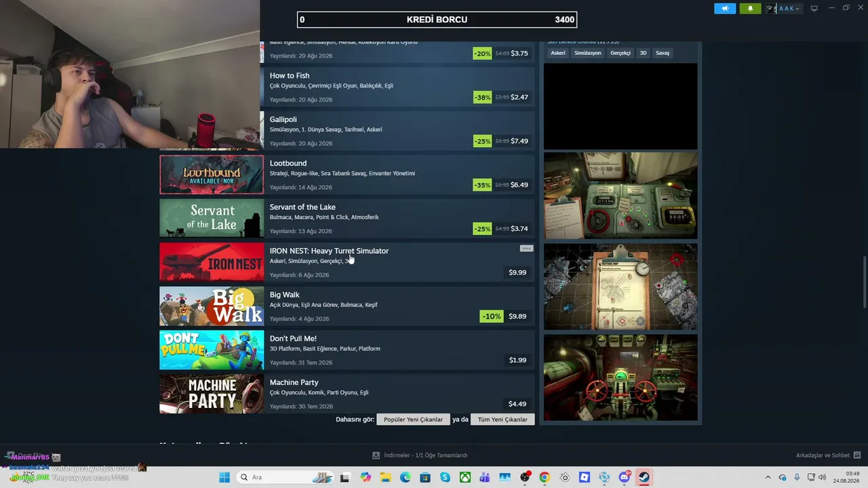Click the $9.99 price for IRON NEST
Viewport: 868px width, 488px height.
coord(517,272)
